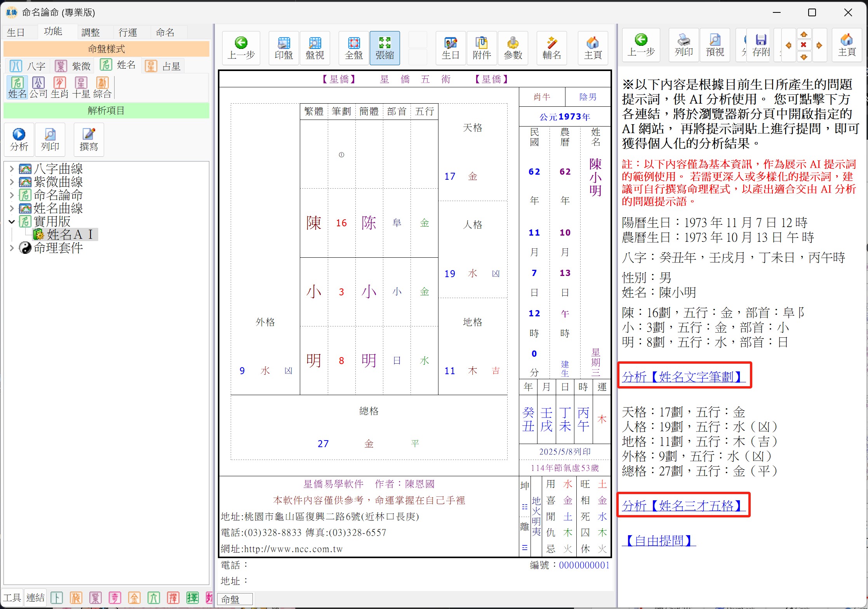
Task: Open the 命名 tab
Action: 165,32
